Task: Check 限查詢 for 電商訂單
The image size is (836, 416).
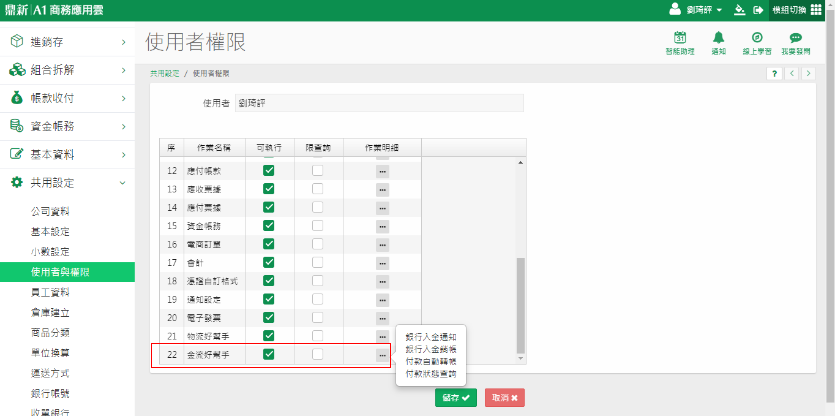Action: point(318,244)
